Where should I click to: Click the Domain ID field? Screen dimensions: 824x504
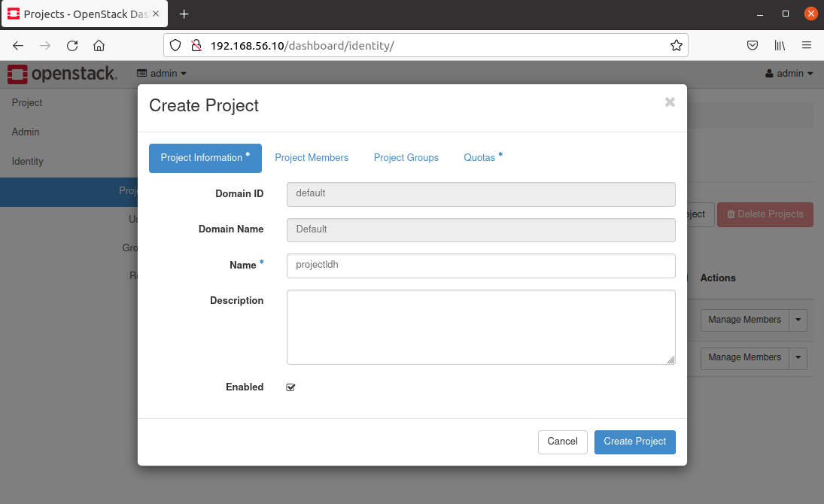pyautogui.click(x=481, y=194)
